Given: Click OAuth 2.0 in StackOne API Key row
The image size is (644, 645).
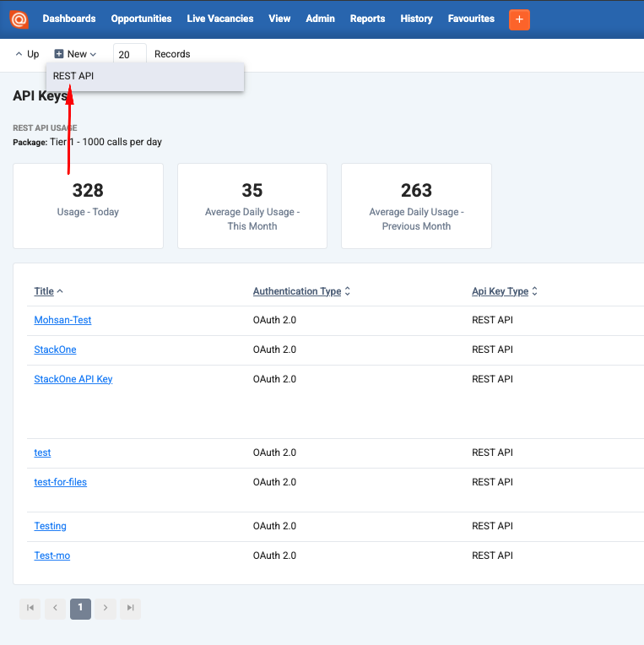Looking at the screenshot, I should (x=274, y=379).
